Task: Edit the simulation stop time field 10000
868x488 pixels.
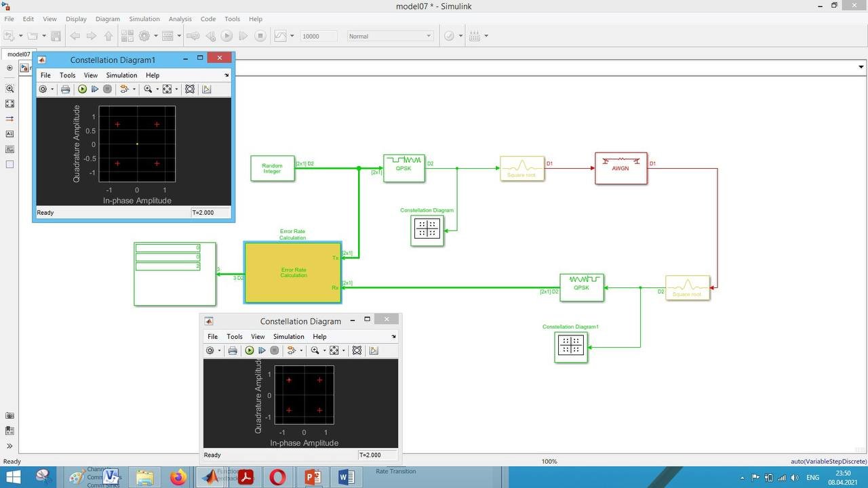Action: pos(318,36)
